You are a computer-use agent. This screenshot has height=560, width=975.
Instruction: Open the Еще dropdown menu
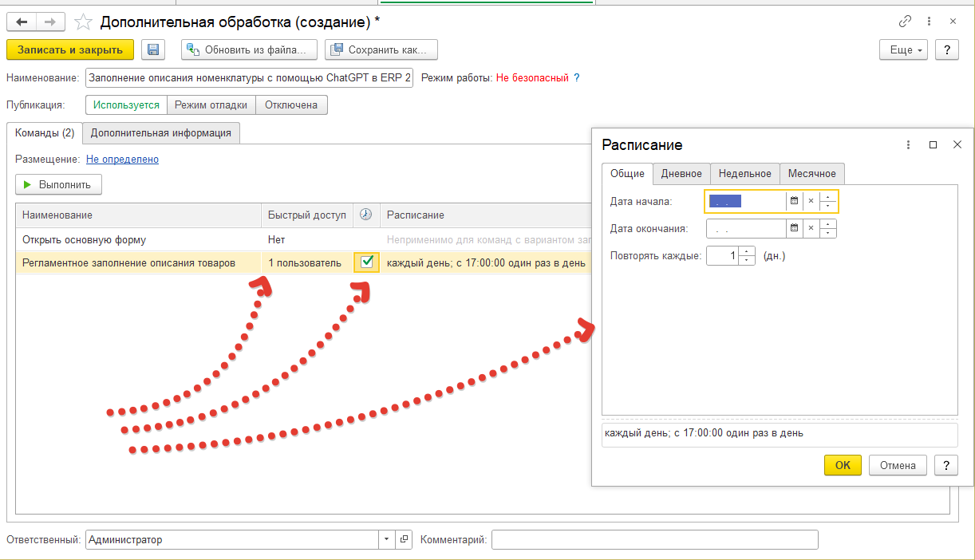point(904,49)
